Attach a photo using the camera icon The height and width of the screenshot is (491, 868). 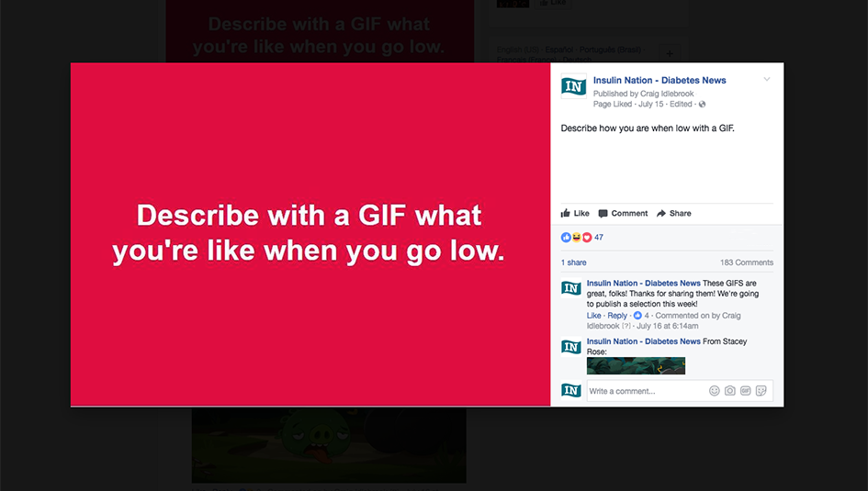729,391
